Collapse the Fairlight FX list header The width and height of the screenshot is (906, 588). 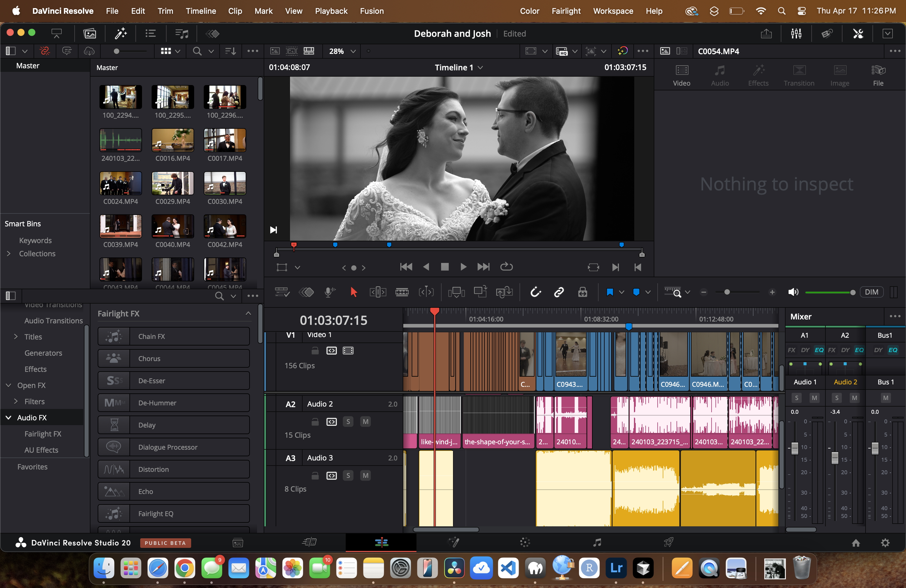[x=248, y=313]
